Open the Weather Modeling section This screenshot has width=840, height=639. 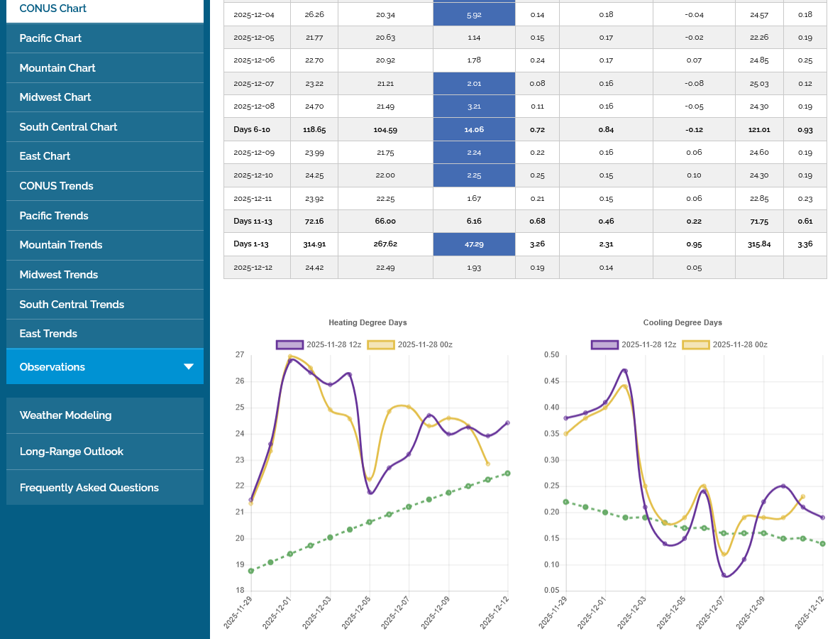(x=65, y=415)
